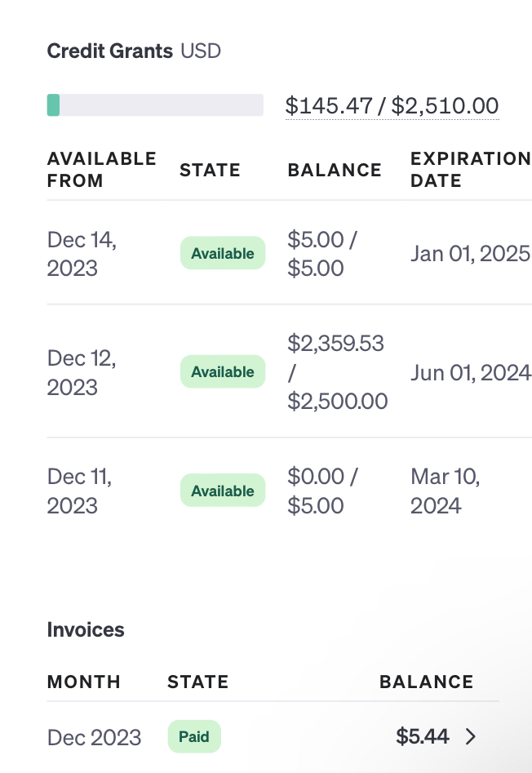The image size is (532, 773).
Task: Click the Month column header in Invoices
Action: point(84,682)
